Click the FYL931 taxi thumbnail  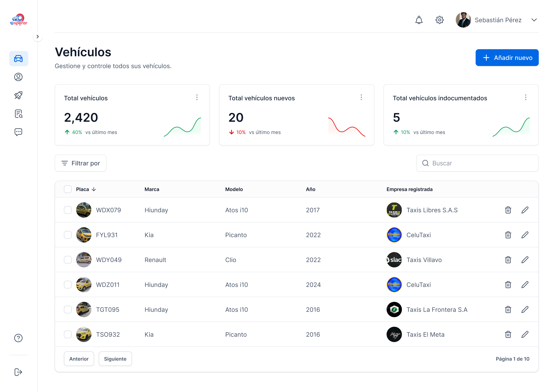84,235
